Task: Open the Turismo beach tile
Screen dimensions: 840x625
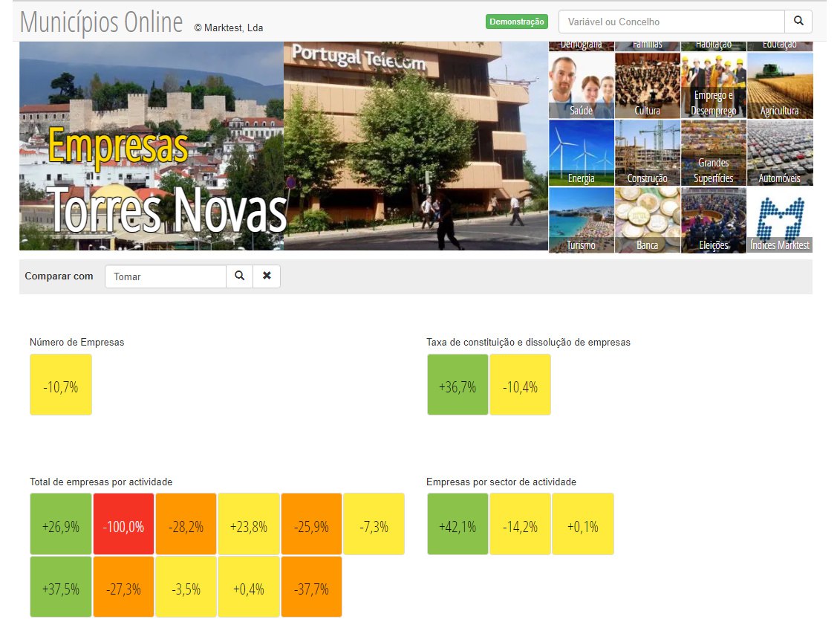Action: (x=581, y=220)
